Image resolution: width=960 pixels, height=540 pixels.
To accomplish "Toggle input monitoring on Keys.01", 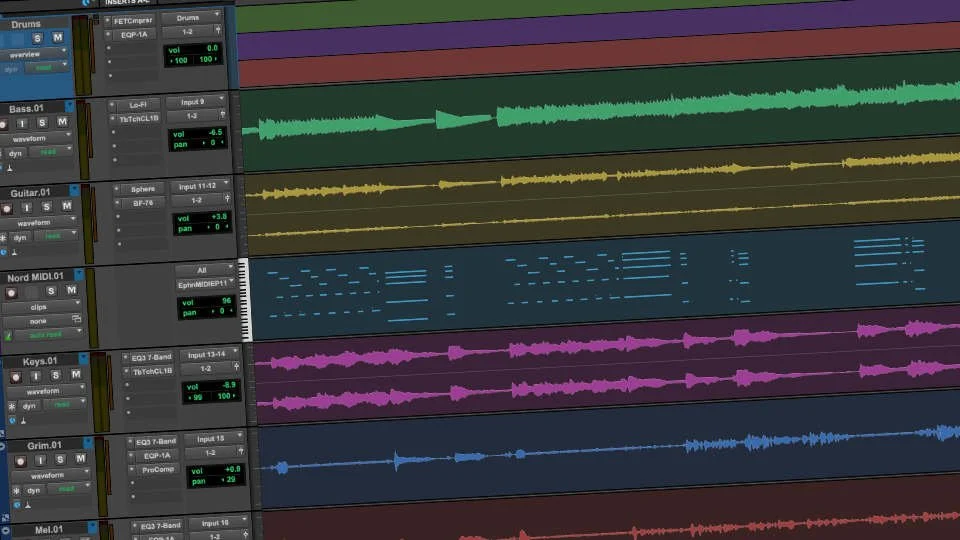I will pos(36,376).
